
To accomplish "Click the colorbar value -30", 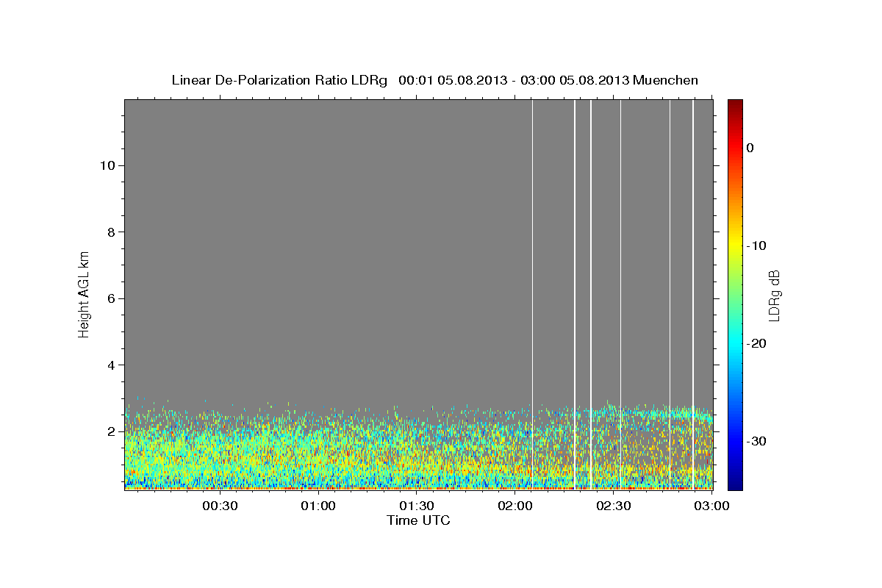I will tap(757, 441).
